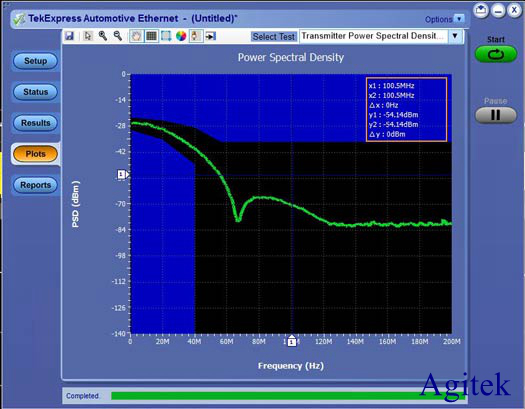Choose the zoom out magnifier tool
This screenshot has height=409, width=525.
tap(118, 36)
